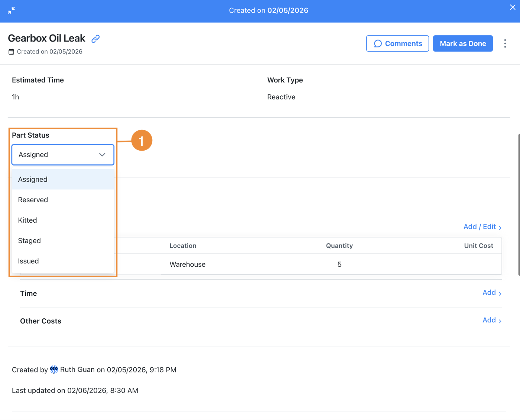Viewport: 520px width, 420px height.
Task: Add an Other Costs entry
Action: point(492,320)
